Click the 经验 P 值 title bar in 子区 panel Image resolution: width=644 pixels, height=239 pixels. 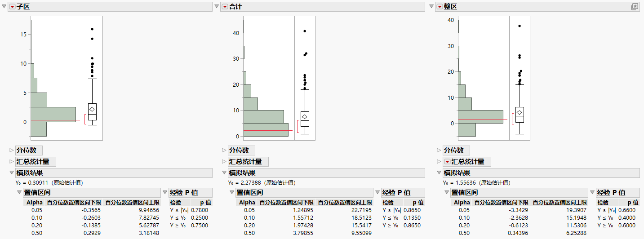(x=190, y=193)
